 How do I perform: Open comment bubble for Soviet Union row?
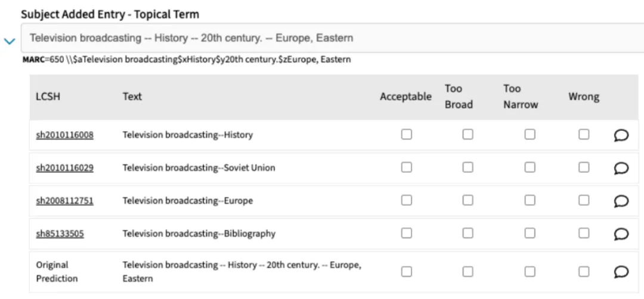621,168
